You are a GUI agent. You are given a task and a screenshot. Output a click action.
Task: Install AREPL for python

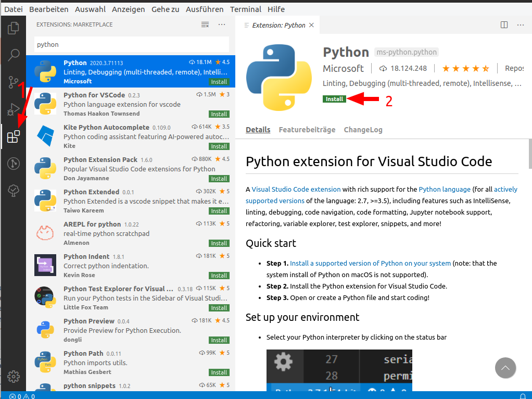219,243
